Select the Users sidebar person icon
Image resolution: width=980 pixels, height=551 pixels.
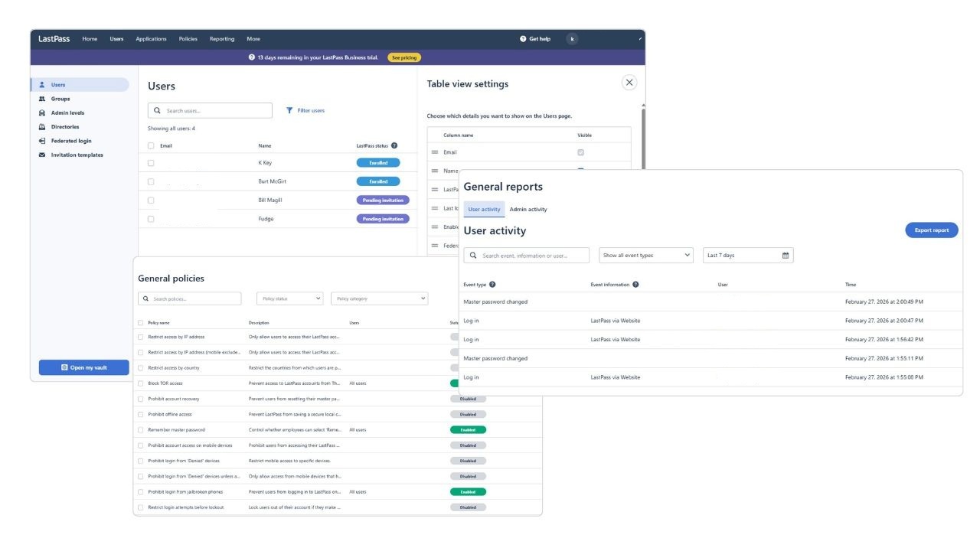pyautogui.click(x=42, y=85)
